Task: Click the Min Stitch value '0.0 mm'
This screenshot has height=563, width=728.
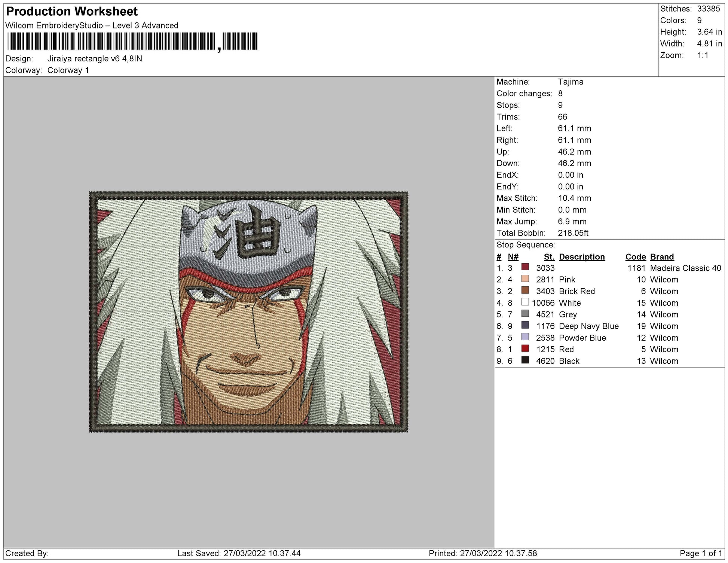Action: [x=572, y=210]
